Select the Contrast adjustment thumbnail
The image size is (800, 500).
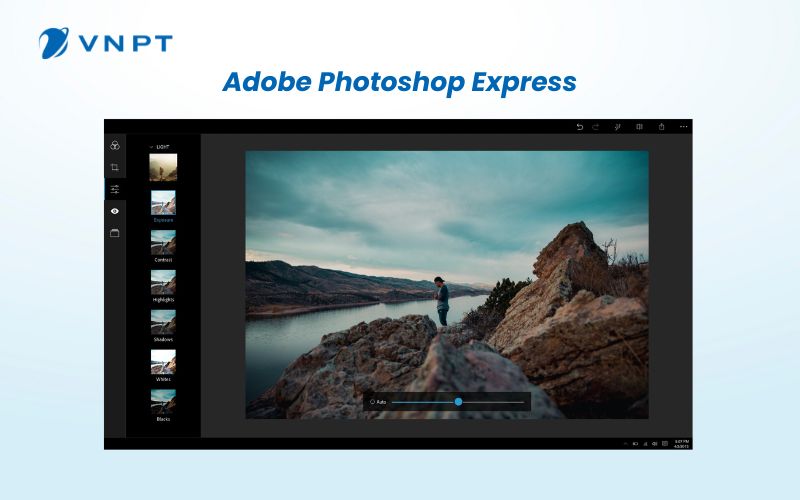tap(163, 242)
